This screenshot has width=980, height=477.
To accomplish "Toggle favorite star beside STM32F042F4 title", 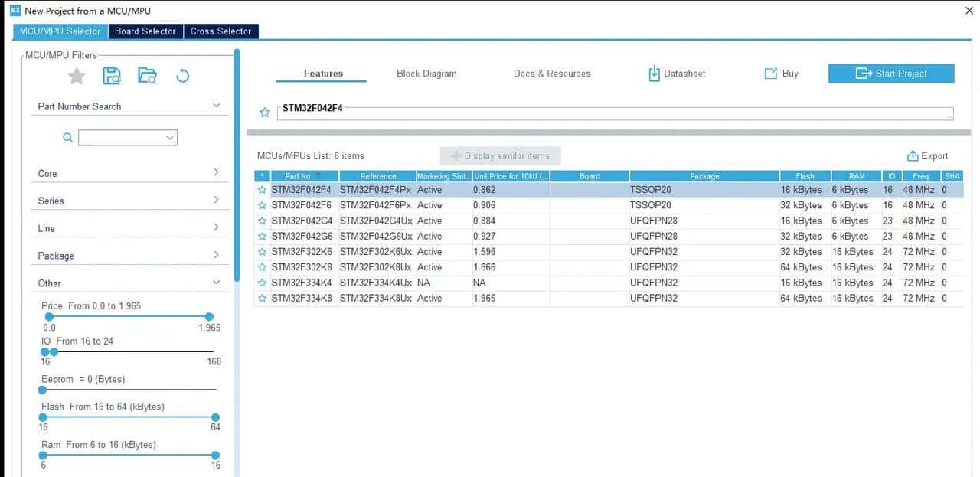I will [x=265, y=113].
